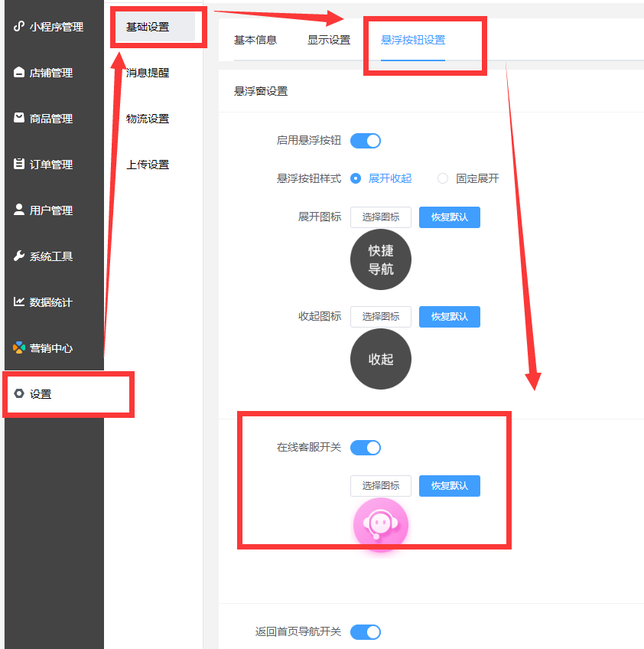Click the 收起 collapse icon preview
The image size is (644, 649).
[381, 359]
